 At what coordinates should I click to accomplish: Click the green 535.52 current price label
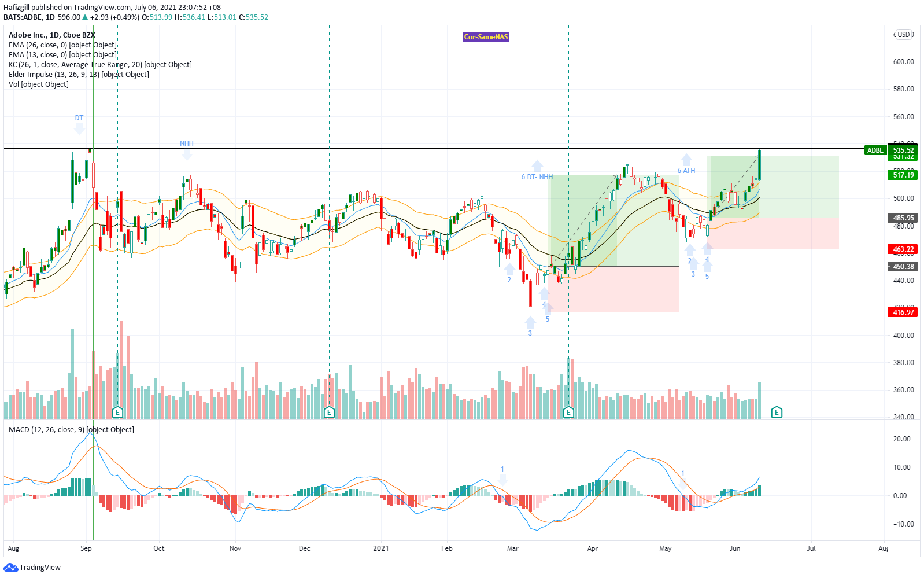903,150
